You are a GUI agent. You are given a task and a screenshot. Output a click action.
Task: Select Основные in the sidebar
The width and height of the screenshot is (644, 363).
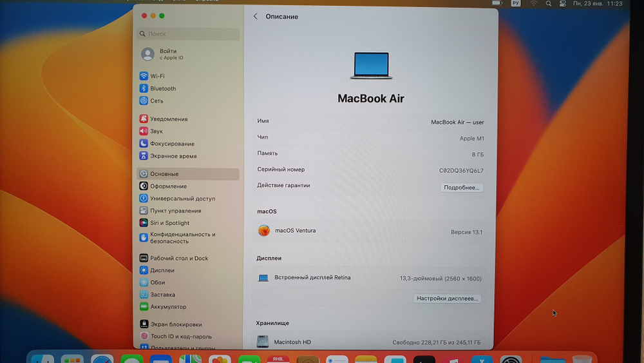tap(188, 174)
